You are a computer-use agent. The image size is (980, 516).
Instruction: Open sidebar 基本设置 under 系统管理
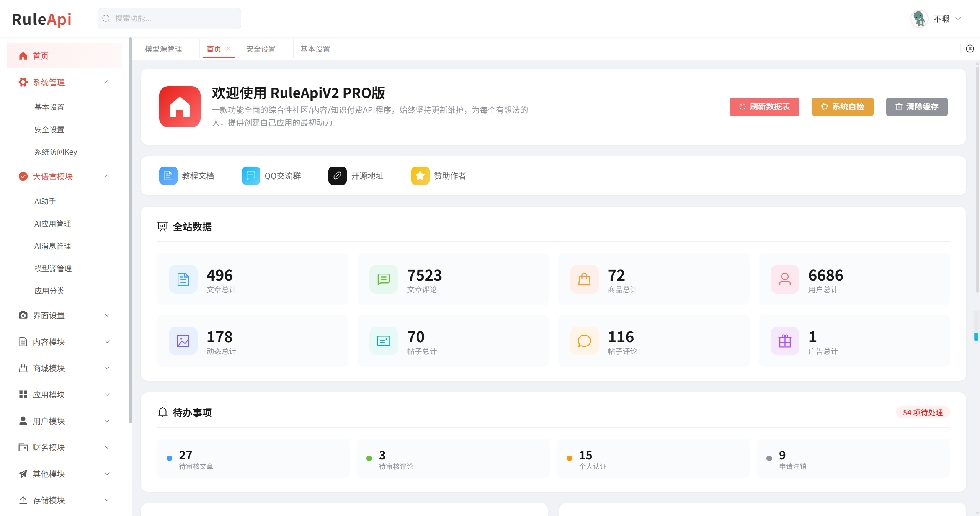point(49,107)
